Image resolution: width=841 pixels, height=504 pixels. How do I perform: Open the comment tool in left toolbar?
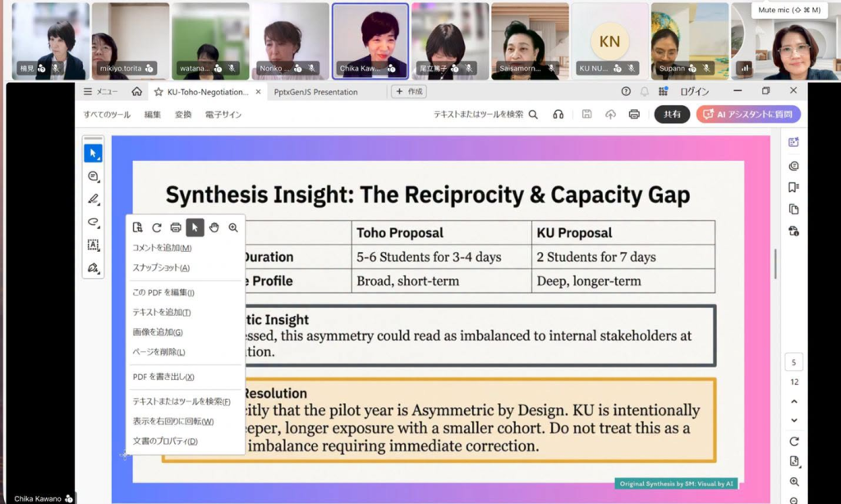[93, 176]
